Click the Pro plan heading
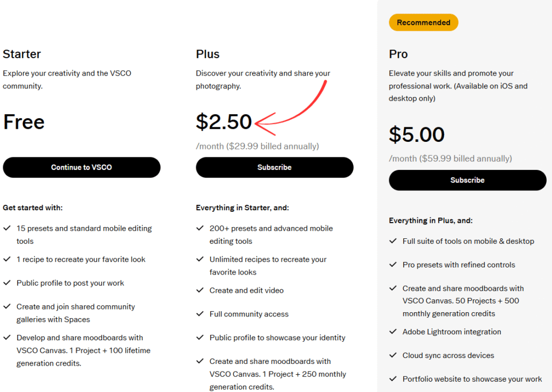The height and width of the screenshot is (392, 552). [398, 54]
